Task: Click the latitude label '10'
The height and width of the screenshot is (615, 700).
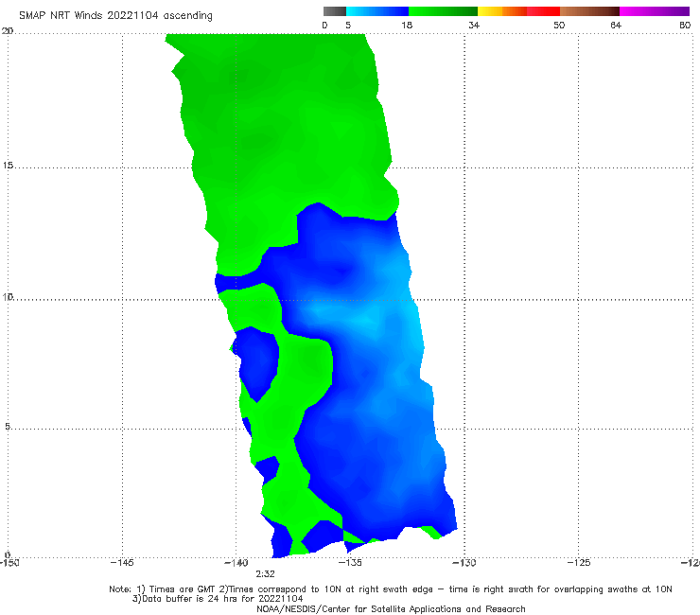Action: pos(8,297)
